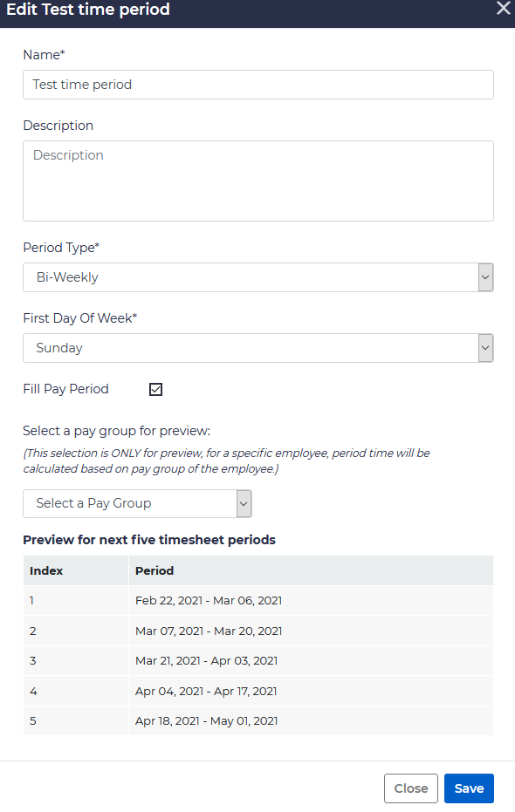Click the Period Type dropdown chevron
Screen dimensions: 515x812
click(485, 276)
